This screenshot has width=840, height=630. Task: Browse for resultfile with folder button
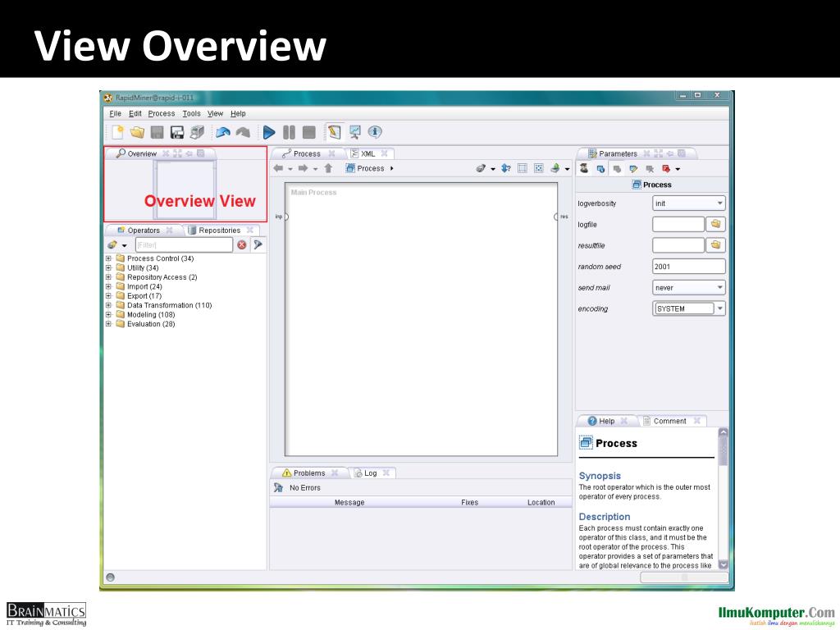point(715,245)
